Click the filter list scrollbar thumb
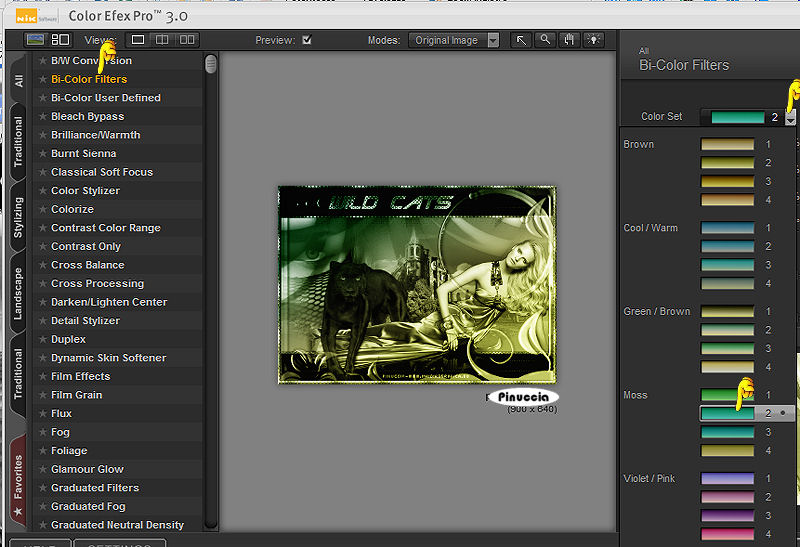The width and height of the screenshot is (800, 547). [210, 64]
